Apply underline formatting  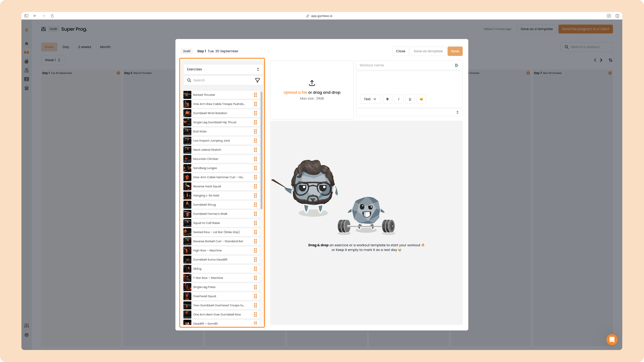tap(410, 99)
